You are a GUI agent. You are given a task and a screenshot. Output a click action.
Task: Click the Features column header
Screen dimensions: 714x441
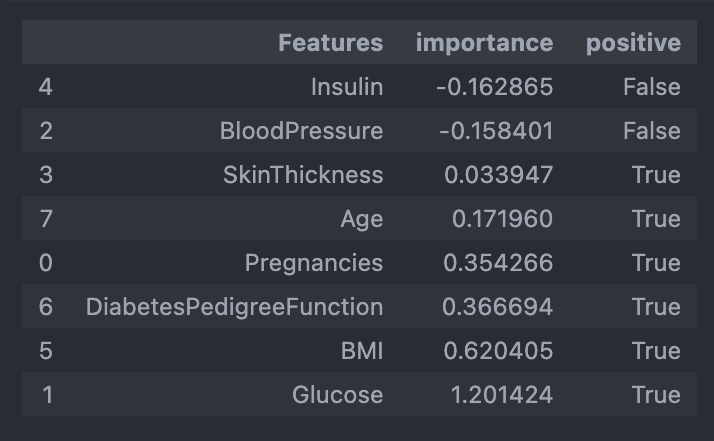point(330,43)
